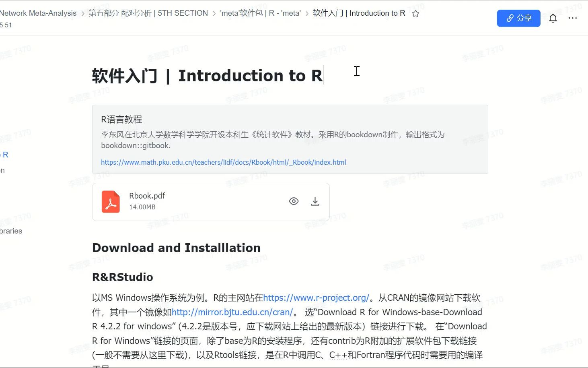Click the Download and Installlation heading

pyautogui.click(x=176, y=248)
